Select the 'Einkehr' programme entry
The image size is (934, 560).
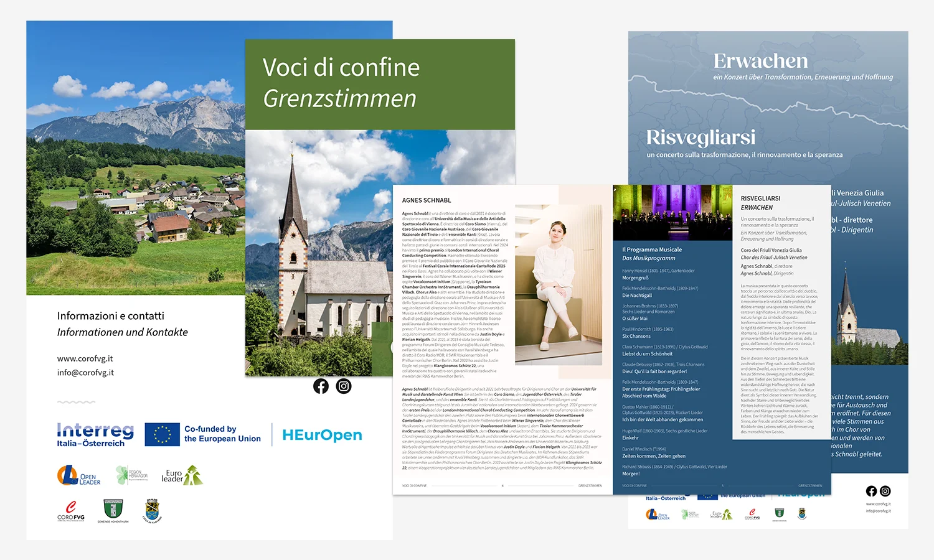pyautogui.click(x=630, y=437)
